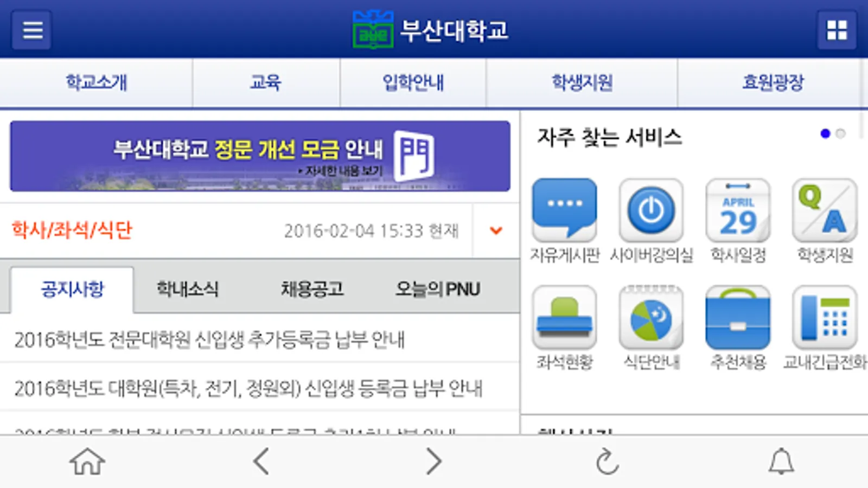The height and width of the screenshot is (488, 868).
Task: Expand the 학사/좌석/식단 section
Action: click(x=496, y=230)
